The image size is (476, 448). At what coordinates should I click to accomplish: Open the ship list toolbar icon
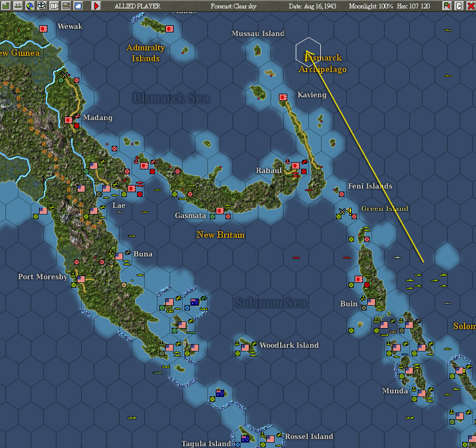coord(18,6)
